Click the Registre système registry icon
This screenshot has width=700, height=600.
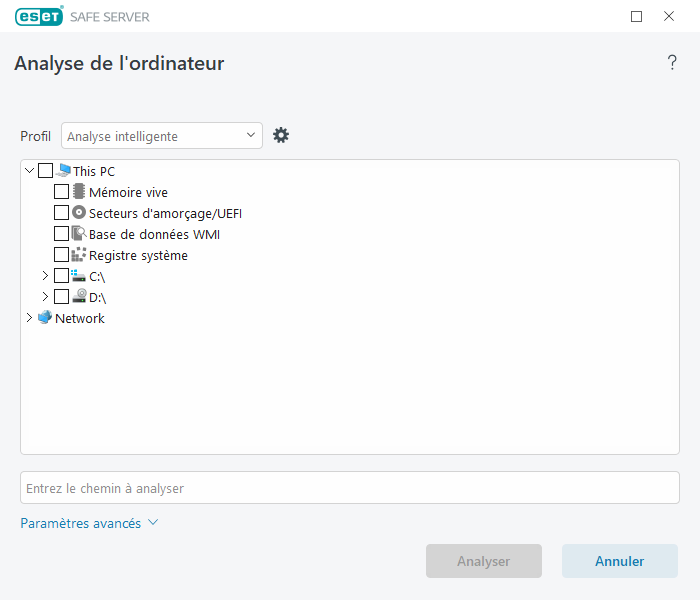point(80,255)
